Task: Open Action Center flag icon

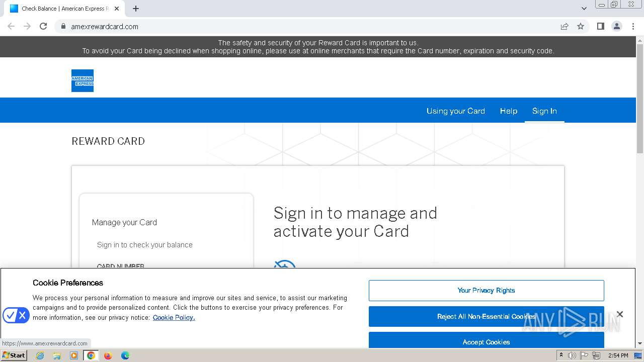Action: 584,355
